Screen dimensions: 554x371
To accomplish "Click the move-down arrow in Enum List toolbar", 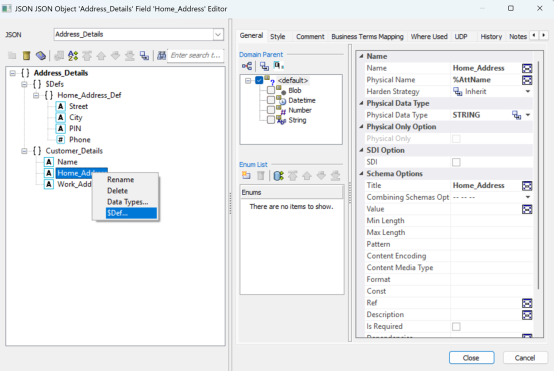I will pos(321,175).
